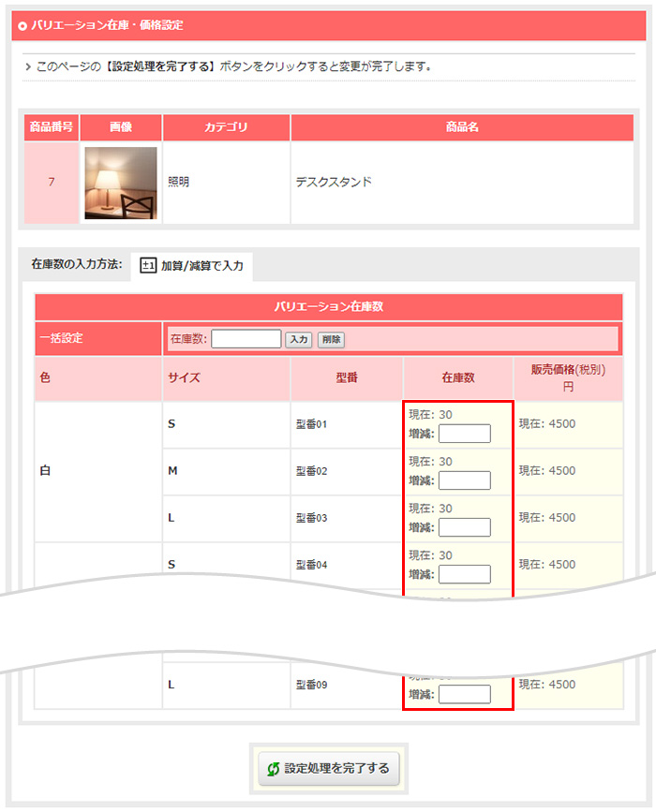Click the 在庫数 column header
Image resolution: width=656 pixels, height=812 pixels.
(x=458, y=378)
